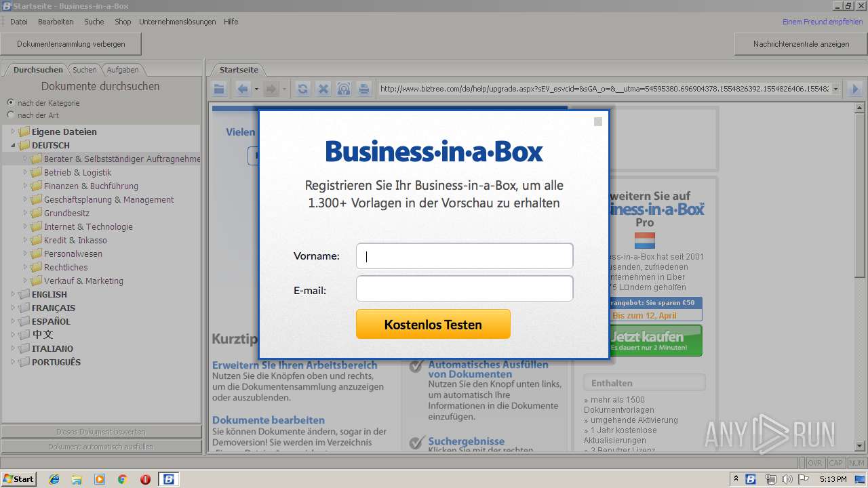The height and width of the screenshot is (488, 868).
Task: Expand the Eigene Dateien tree node
Action: click(x=13, y=131)
